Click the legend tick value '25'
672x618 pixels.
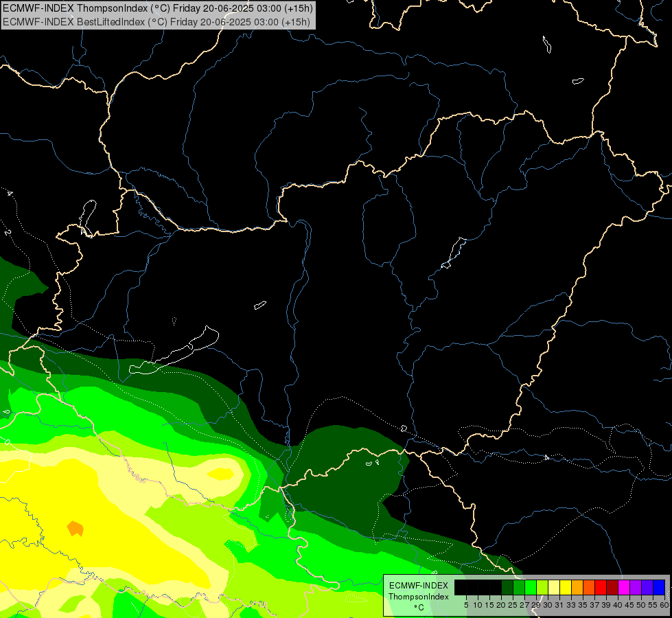(x=513, y=605)
